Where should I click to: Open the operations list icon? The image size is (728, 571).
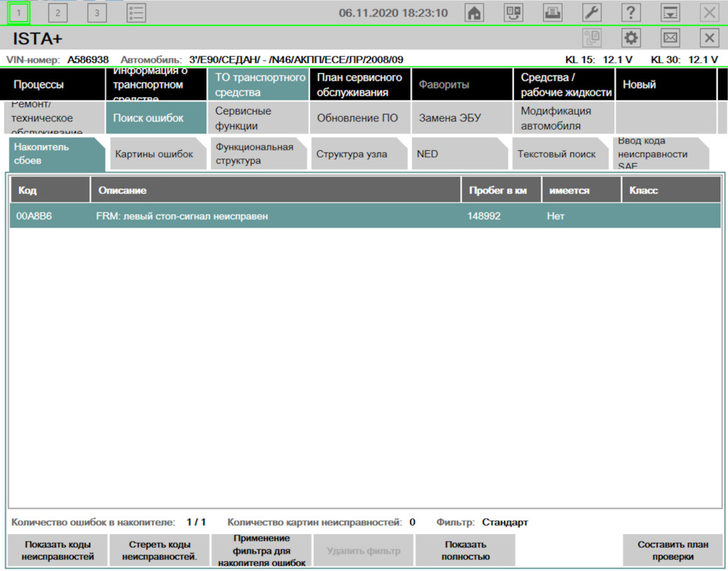click(x=136, y=13)
